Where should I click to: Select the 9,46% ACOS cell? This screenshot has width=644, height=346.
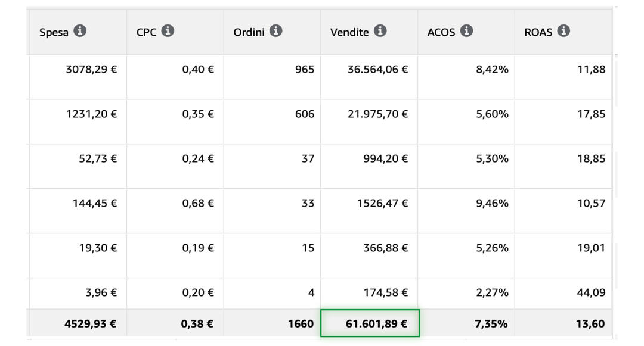tap(492, 204)
